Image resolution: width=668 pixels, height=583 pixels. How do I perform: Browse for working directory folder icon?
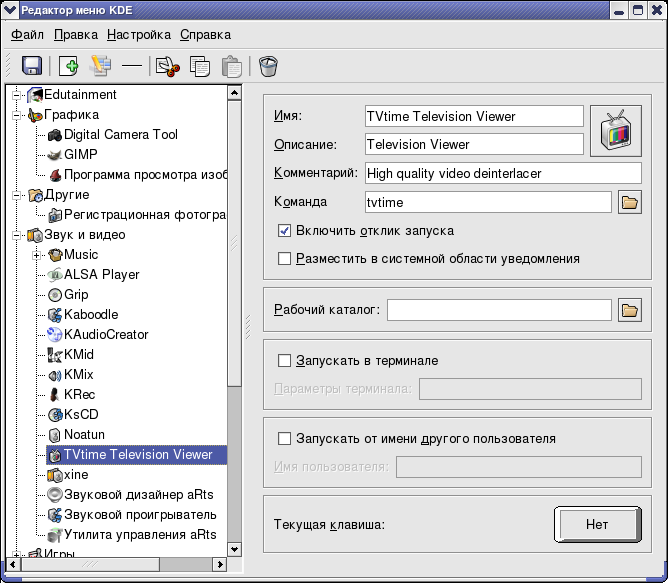click(630, 310)
